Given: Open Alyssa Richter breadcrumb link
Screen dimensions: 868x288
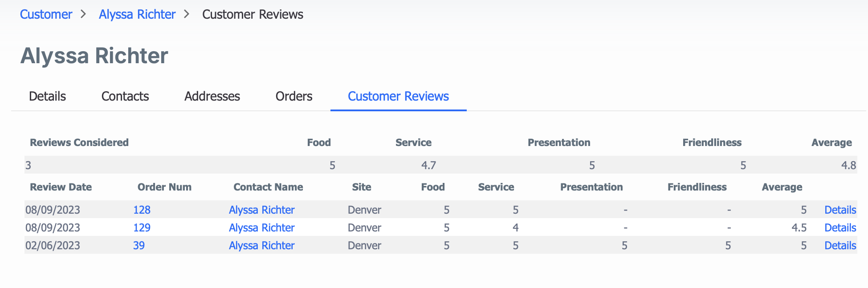Looking at the screenshot, I should pos(137,14).
